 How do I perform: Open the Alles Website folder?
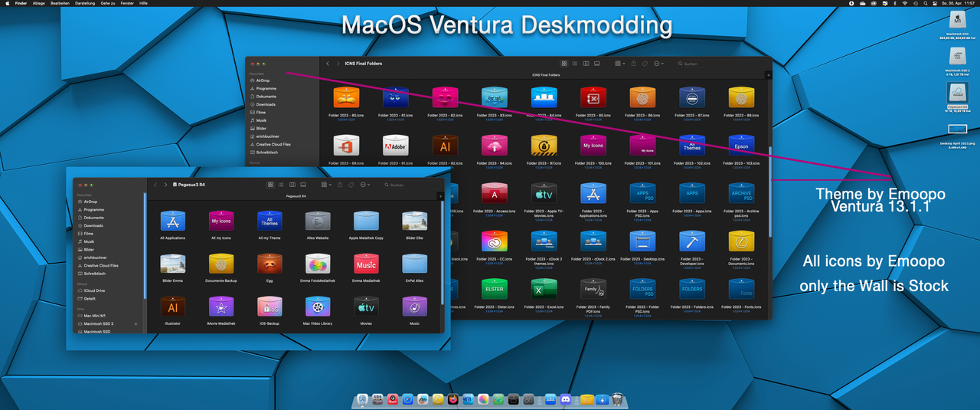[318, 221]
